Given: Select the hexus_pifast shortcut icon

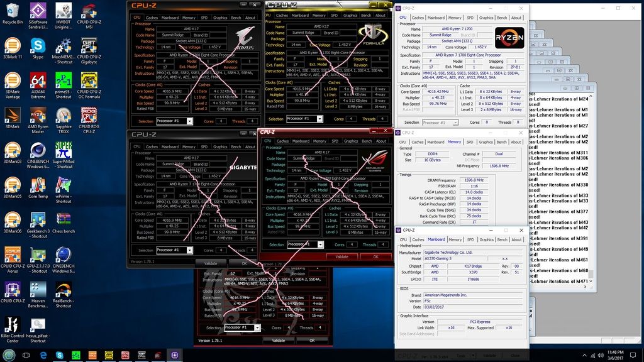Looking at the screenshot, I should [x=38, y=330].
